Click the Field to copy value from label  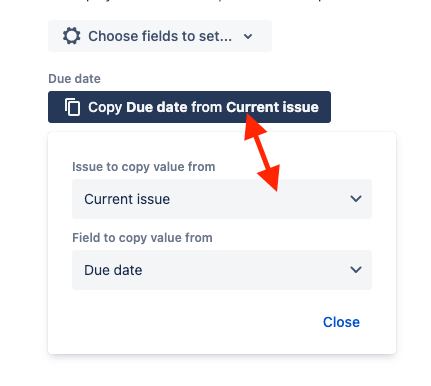click(142, 238)
